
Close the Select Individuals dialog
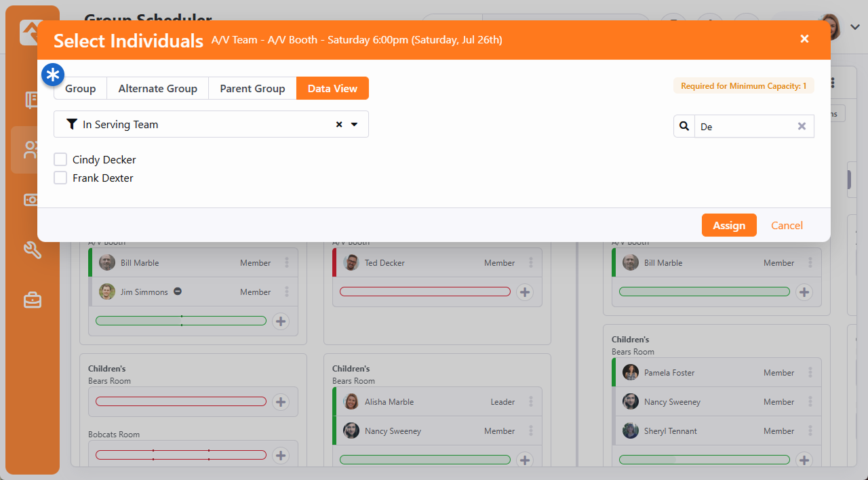(x=804, y=39)
